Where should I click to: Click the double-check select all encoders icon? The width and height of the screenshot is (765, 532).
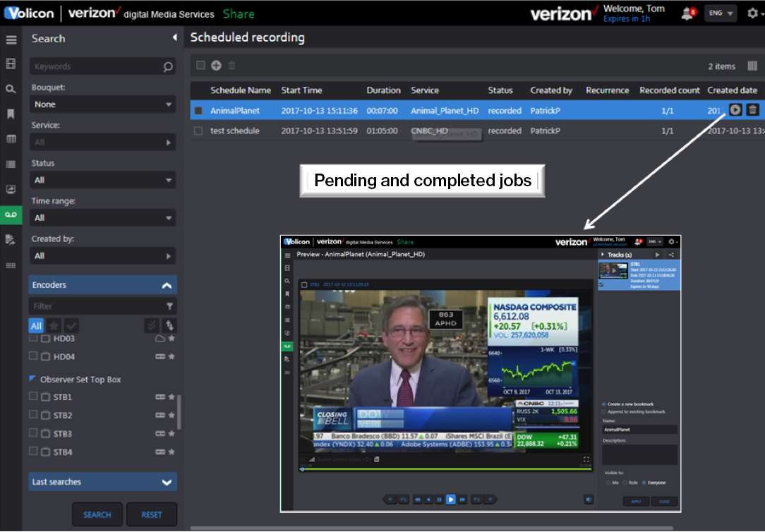[x=152, y=326]
